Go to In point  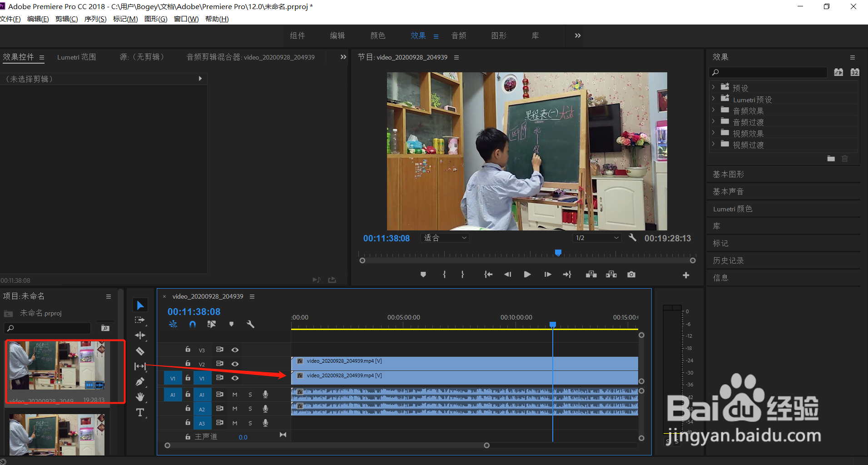click(x=488, y=275)
